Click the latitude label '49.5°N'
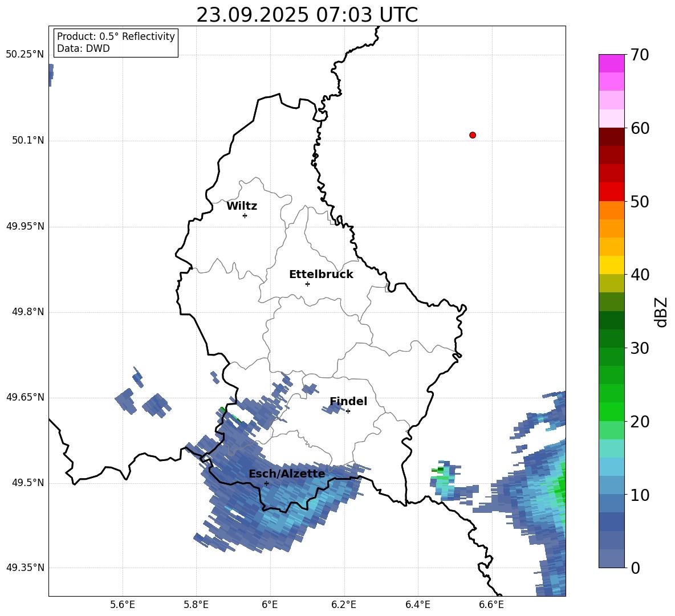 pyautogui.click(x=28, y=483)
